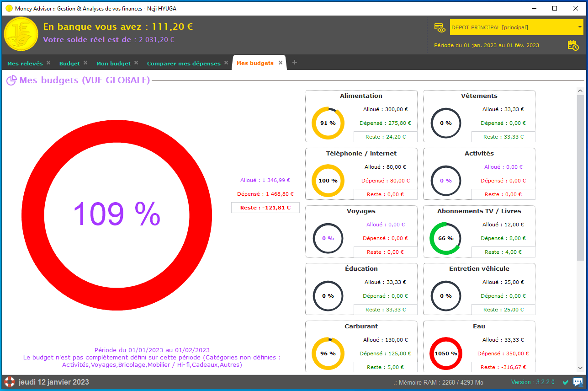
Task: Open the chat support icon in status bar
Action: pos(578,382)
